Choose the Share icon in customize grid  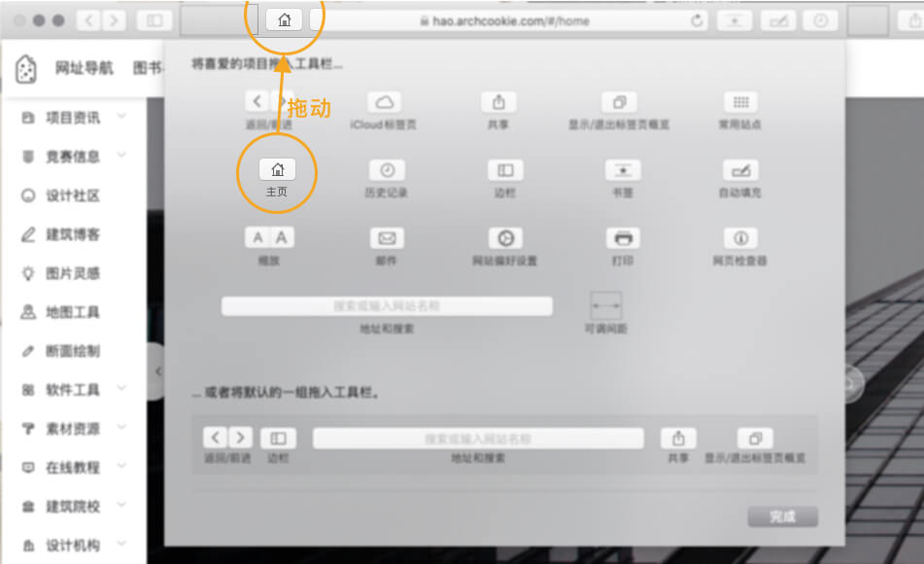[x=498, y=103]
